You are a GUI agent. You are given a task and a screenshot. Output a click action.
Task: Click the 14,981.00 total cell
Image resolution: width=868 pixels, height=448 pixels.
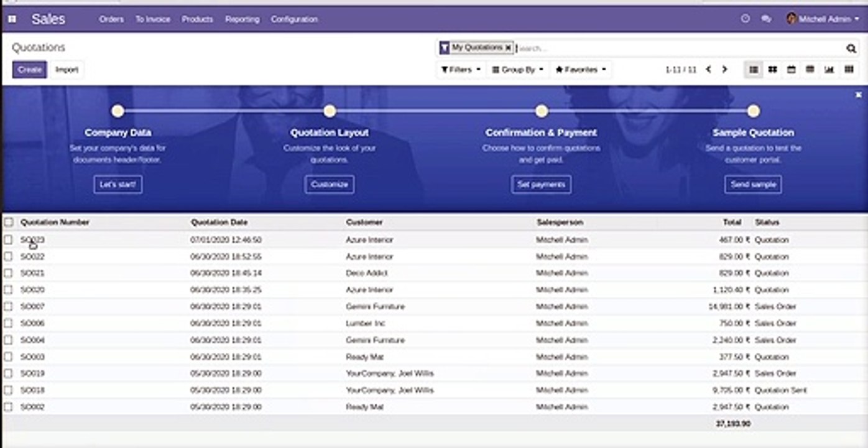click(x=729, y=306)
